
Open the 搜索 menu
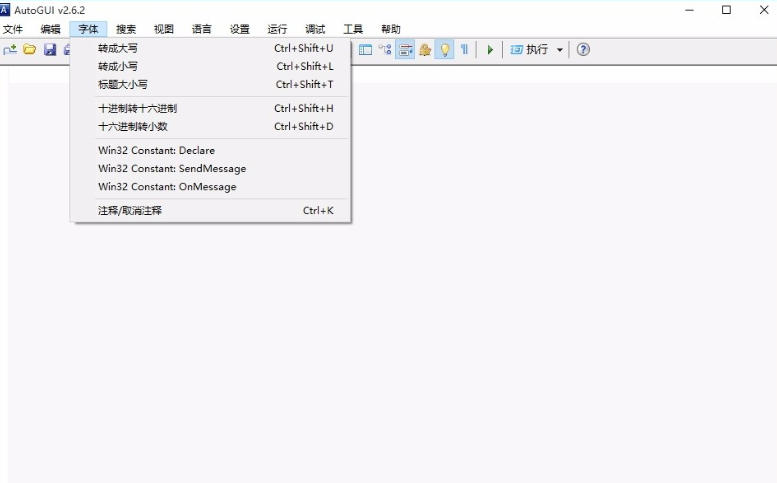tap(126, 29)
